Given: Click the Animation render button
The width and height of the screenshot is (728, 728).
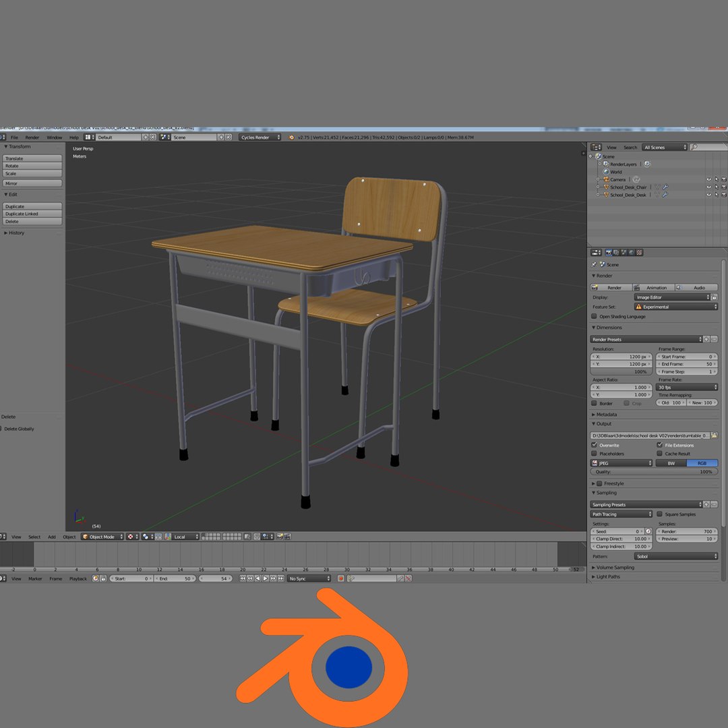Looking at the screenshot, I should (654, 287).
